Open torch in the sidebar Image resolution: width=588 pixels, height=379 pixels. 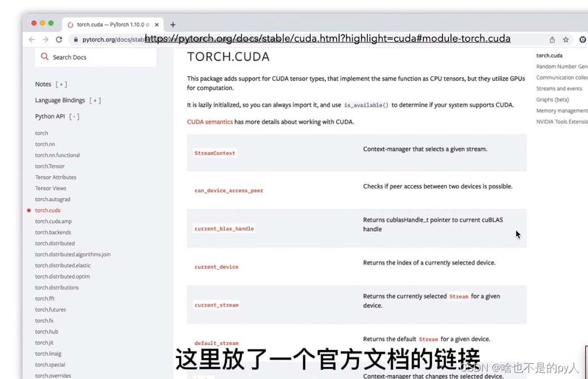(41, 133)
